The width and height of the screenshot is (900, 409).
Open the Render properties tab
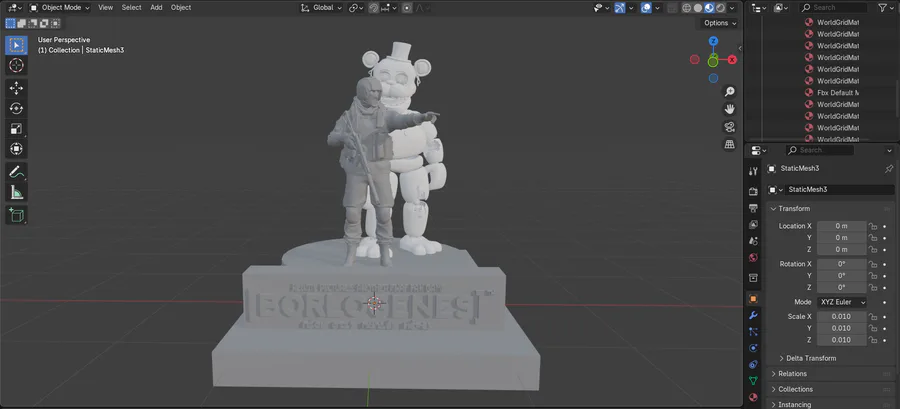tap(754, 191)
